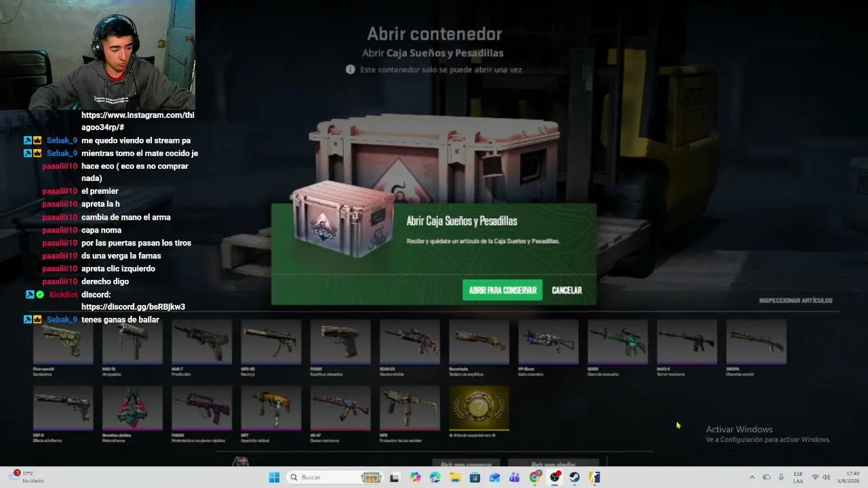Click the green KickBot verified badge
The height and width of the screenshot is (488, 868).
40,295
